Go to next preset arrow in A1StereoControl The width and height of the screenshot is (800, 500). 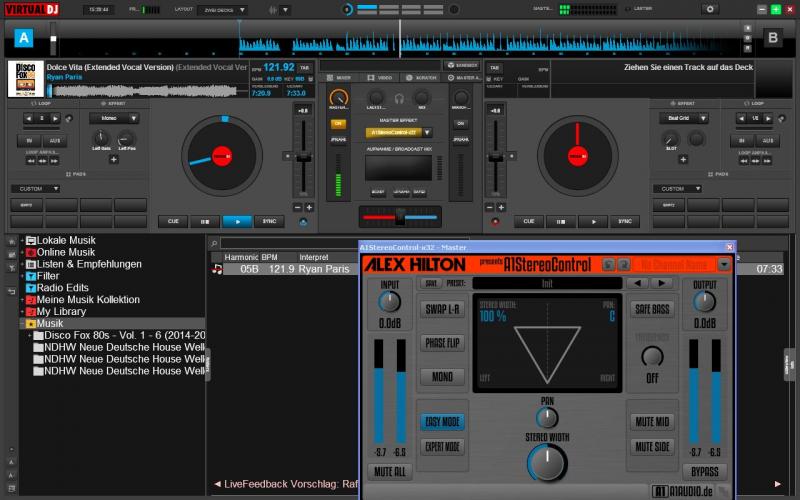(661, 283)
